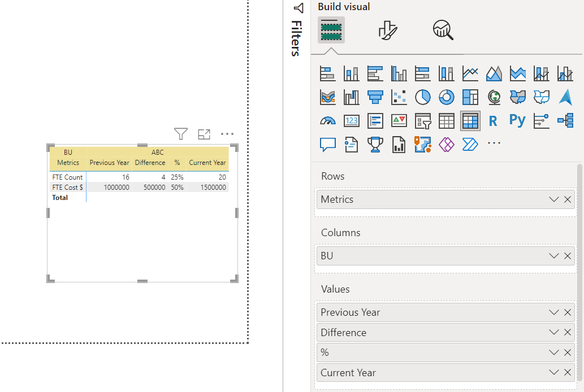Open dropdown for % value field
The image size is (584, 392).
554,352
